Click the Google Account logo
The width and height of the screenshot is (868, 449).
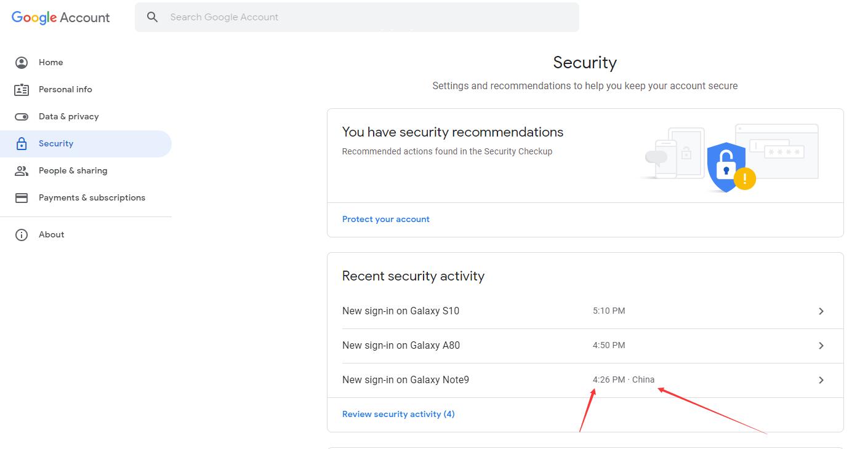tap(60, 17)
